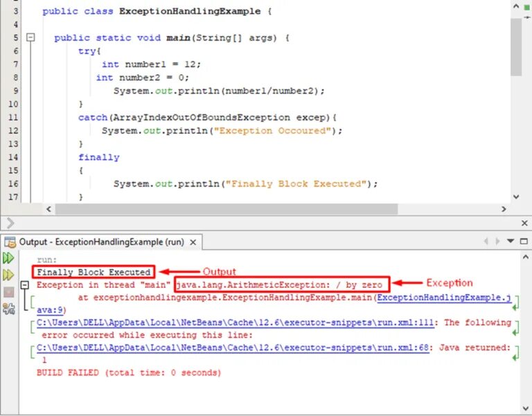Click the editor vertical scrollbar up arrow

516,6
